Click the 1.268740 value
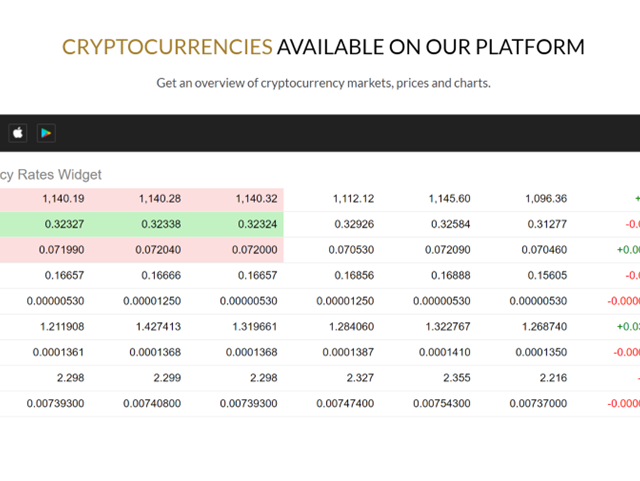The height and width of the screenshot is (481, 640). [x=538, y=327]
